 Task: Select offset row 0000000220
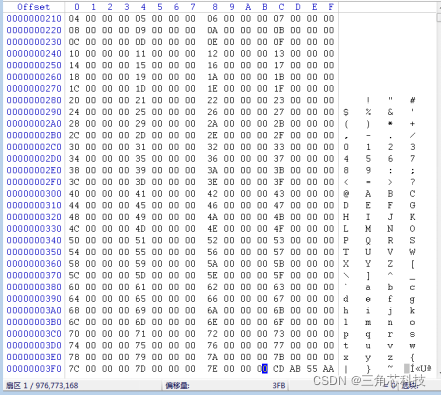pyautogui.click(x=34, y=30)
